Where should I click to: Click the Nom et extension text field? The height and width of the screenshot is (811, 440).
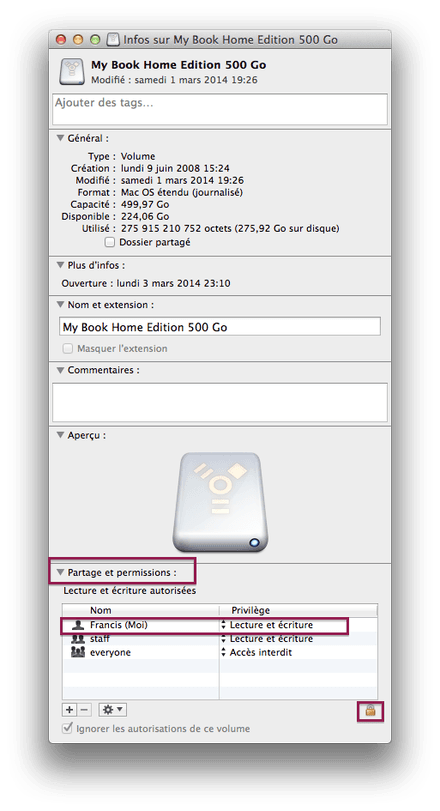click(x=220, y=327)
